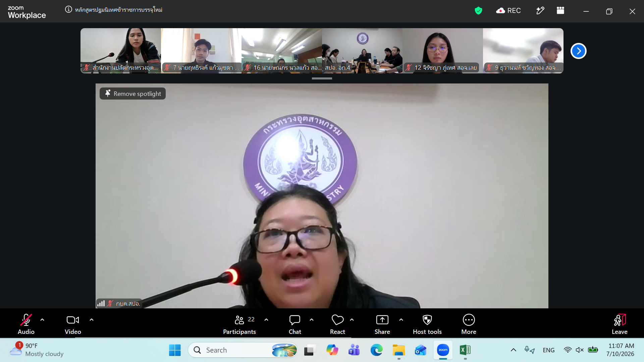Expand chat options arrow
The width and height of the screenshot is (644, 362).
click(312, 320)
